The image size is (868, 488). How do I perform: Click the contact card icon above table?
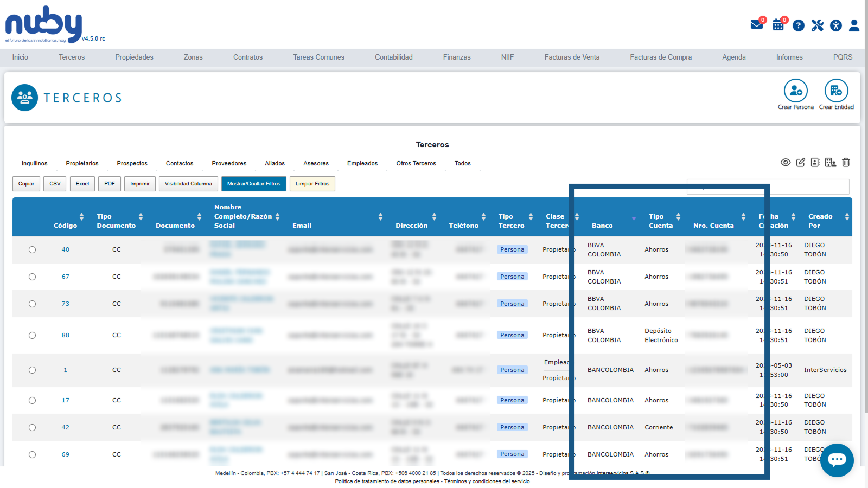pyautogui.click(x=815, y=162)
